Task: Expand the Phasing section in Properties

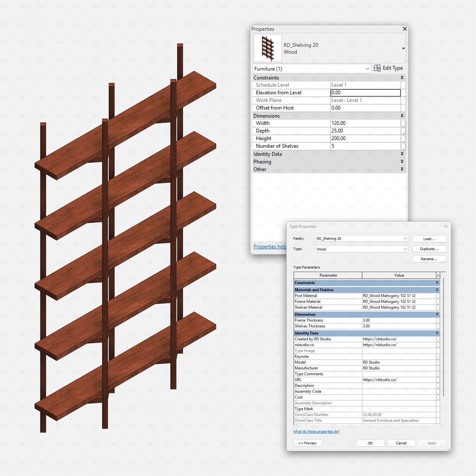Action: point(402,162)
